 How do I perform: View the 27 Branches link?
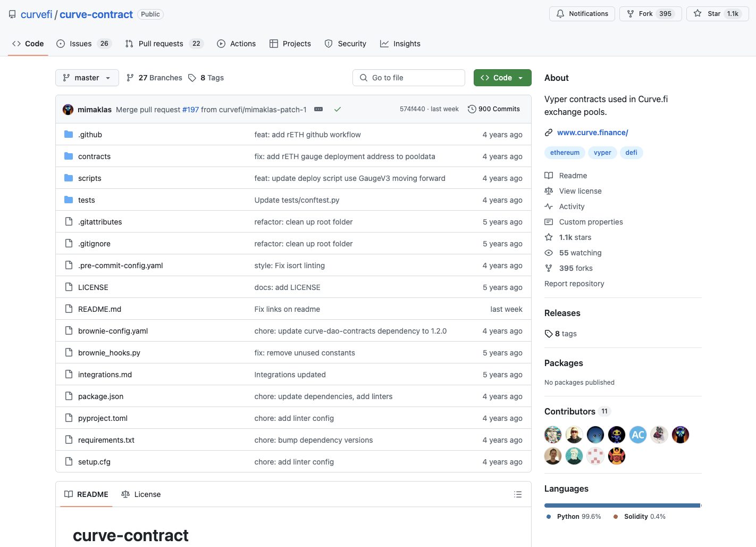[x=154, y=78]
